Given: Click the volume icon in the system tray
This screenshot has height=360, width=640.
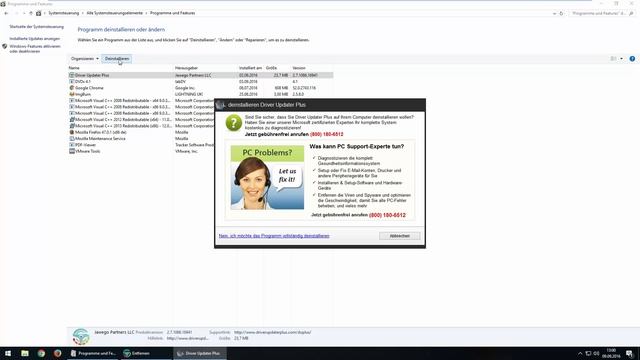Looking at the screenshot, I should (x=596, y=353).
